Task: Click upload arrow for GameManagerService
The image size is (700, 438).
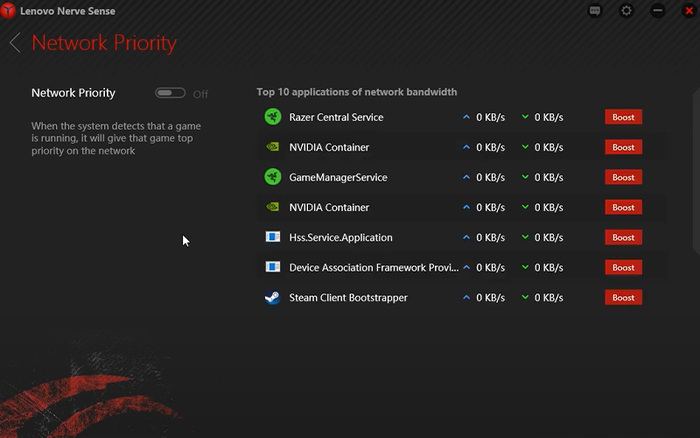Action: (x=467, y=177)
